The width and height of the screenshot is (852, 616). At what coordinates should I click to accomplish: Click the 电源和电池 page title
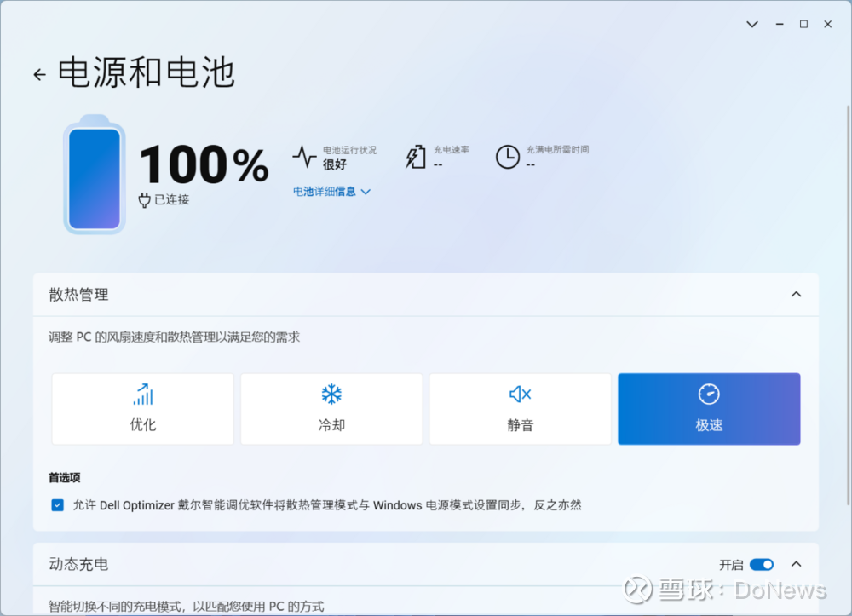147,72
